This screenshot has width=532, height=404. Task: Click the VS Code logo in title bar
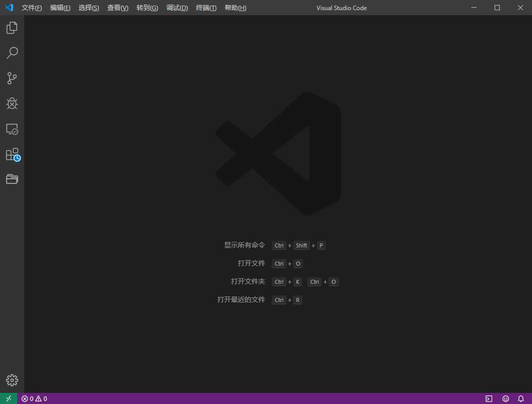(x=9, y=8)
